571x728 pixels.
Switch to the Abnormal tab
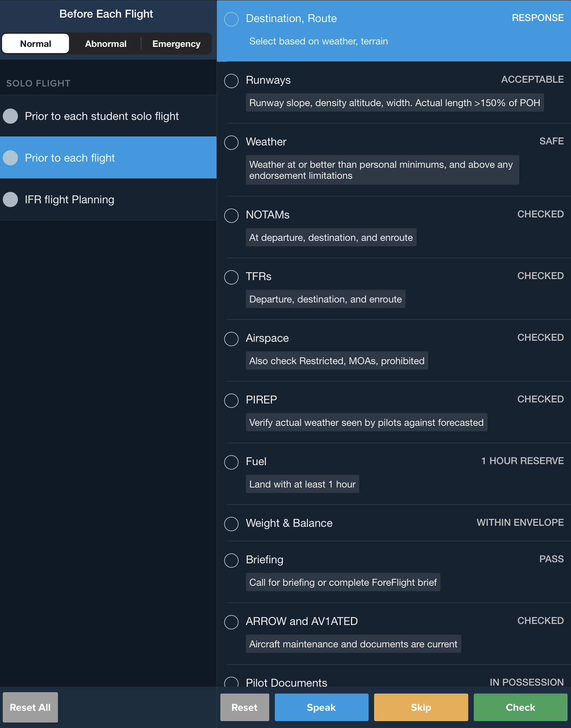(x=106, y=44)
